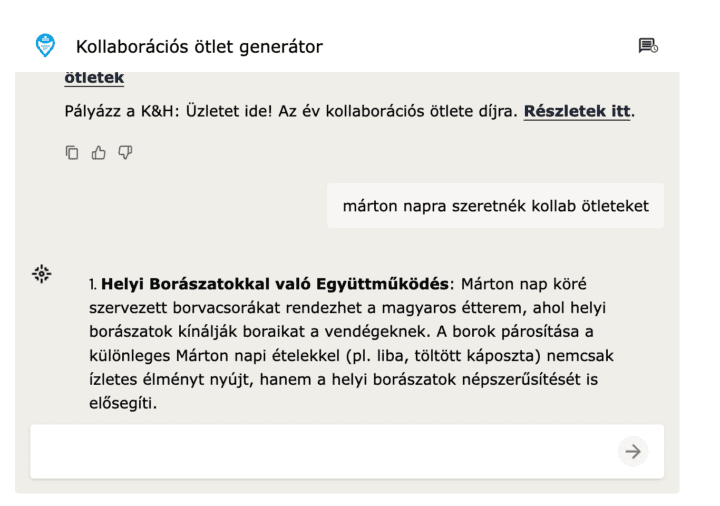
Task: Select the "Kollaborációs ötlet generátor" title
Action: pyautogui.click(x=199, y=47)
